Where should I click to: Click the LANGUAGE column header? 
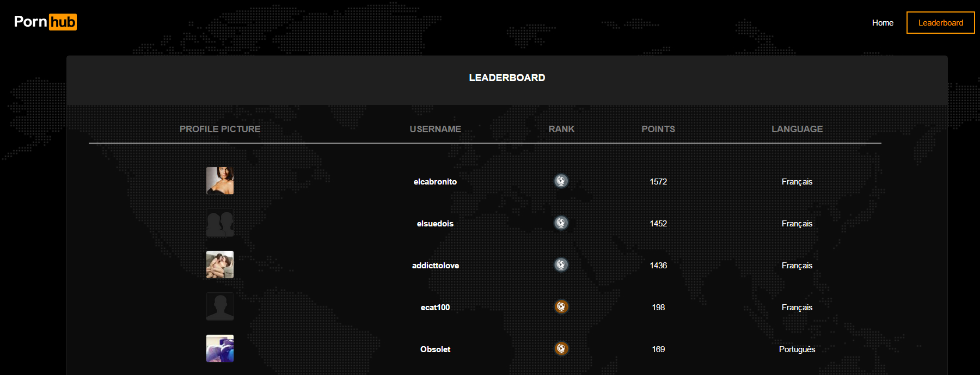pos(797,129)
